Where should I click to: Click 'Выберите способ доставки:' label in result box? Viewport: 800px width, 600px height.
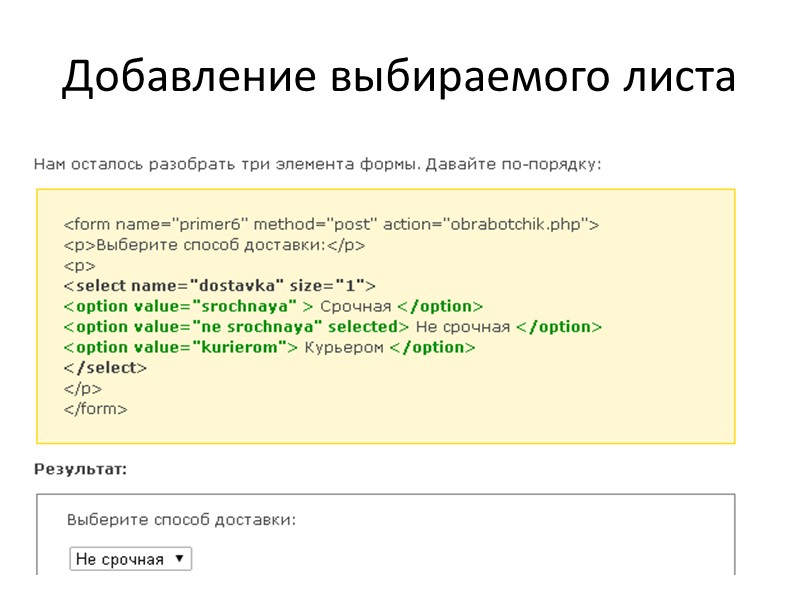[x=181, y=520]
